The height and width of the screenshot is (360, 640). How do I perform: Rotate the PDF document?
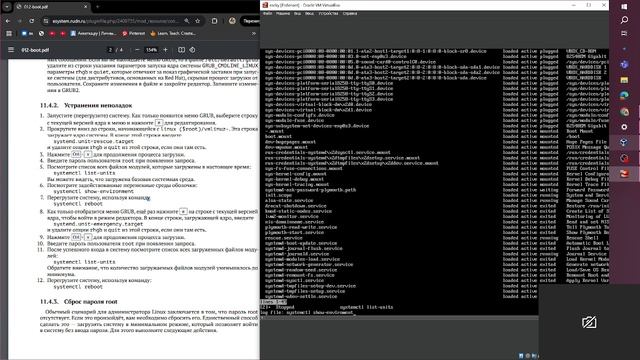click(192, 50)
